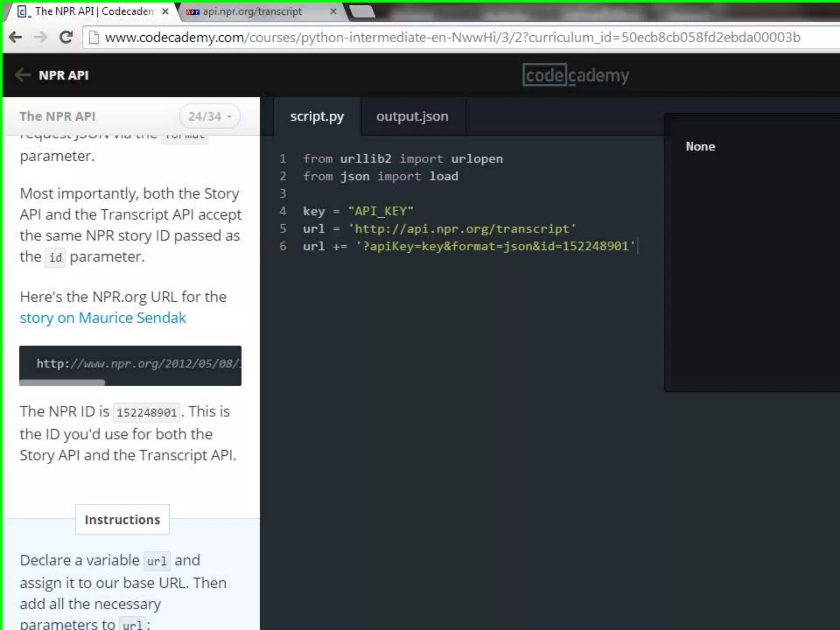Click the Instructions section header
The image size is (840, 630).
tap(122, 520)
